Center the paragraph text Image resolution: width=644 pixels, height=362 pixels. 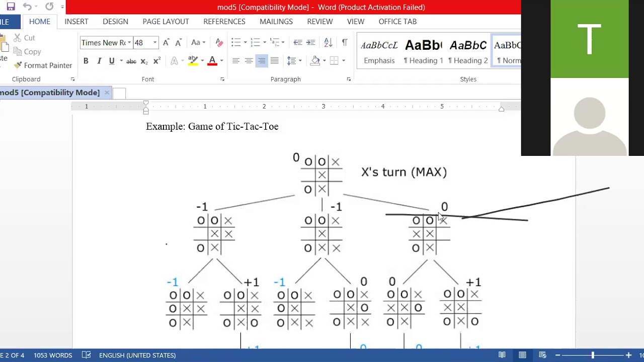[x=249, y=61]
